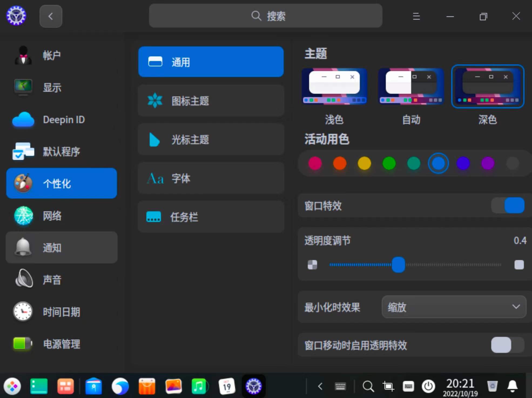
Task: Open the hamburger main menu
Action: pyautogui.click(x=416, y=16)
